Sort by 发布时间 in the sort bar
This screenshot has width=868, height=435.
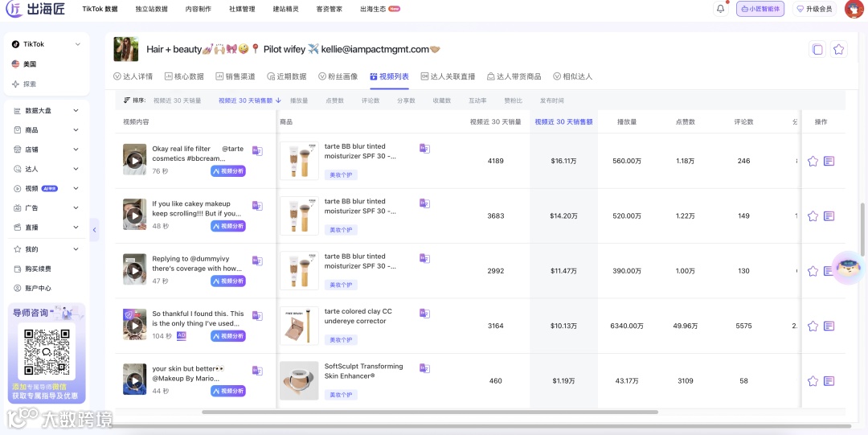coord(552,101)
